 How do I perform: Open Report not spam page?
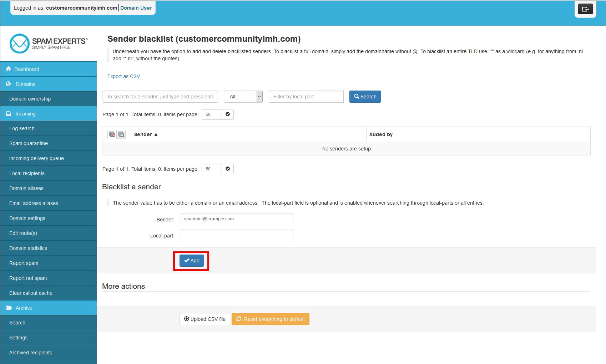[x=49, y=278]
